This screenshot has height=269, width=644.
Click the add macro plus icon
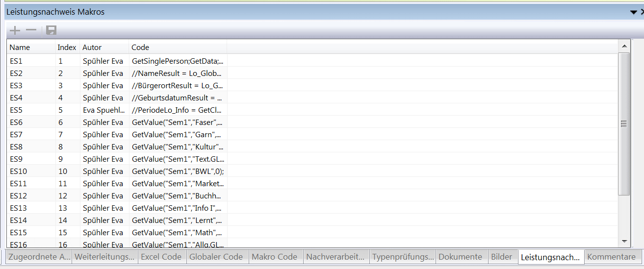tap(15, 31)
